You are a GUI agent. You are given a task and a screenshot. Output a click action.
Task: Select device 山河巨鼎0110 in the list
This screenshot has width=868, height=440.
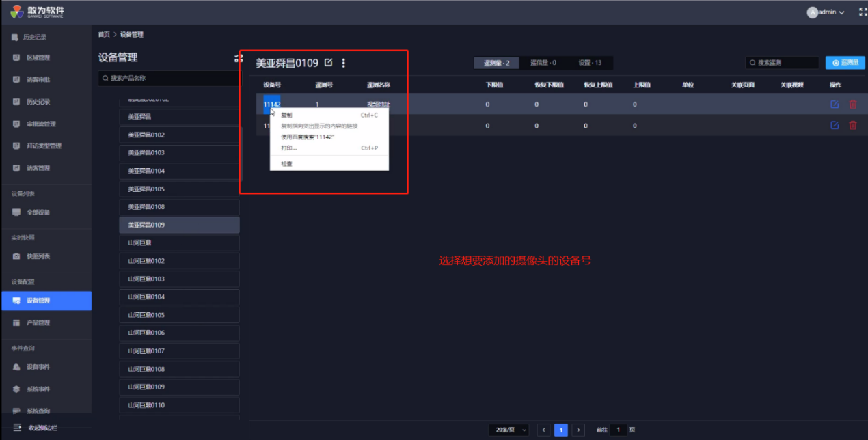(x=180, y=405)
